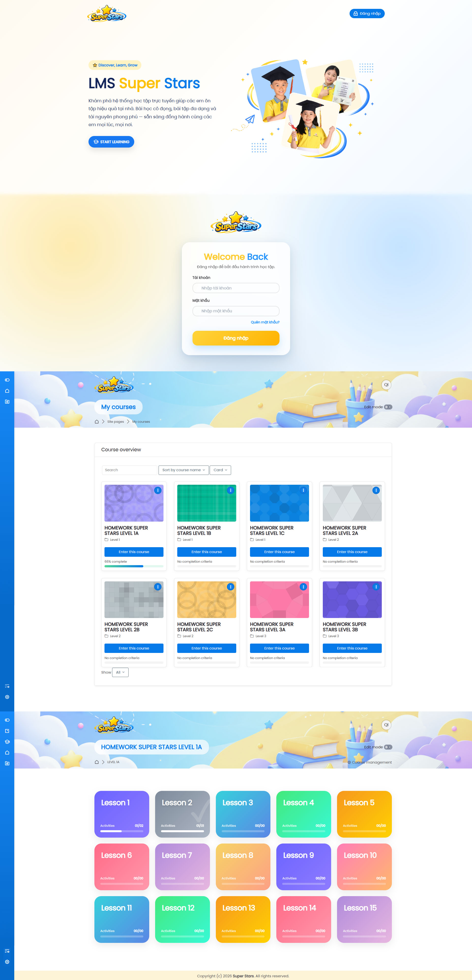Open the three-dot menu on LEVEL 2C course card
472x980 pixels.
click(x=230, y=587)
